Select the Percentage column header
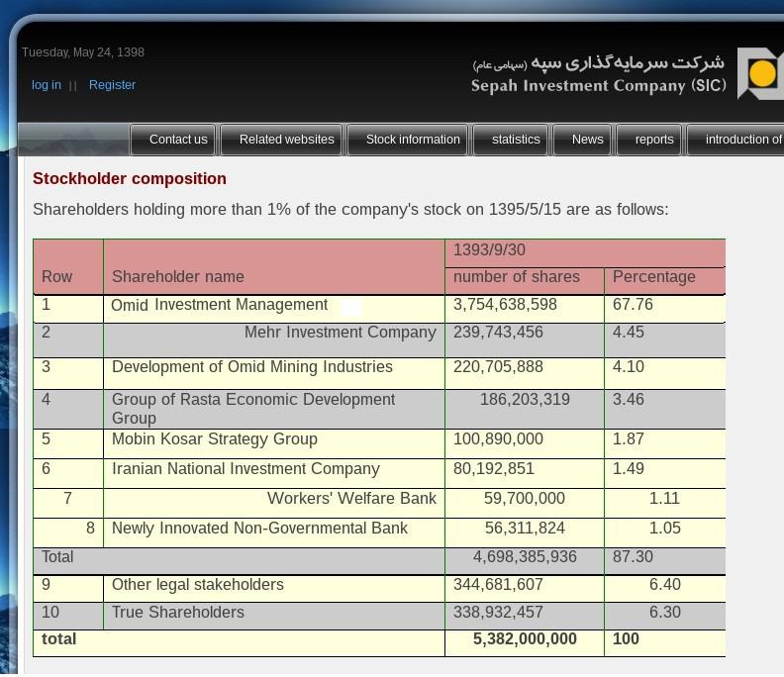Screen dimensions: 784x677 (665, 281)
